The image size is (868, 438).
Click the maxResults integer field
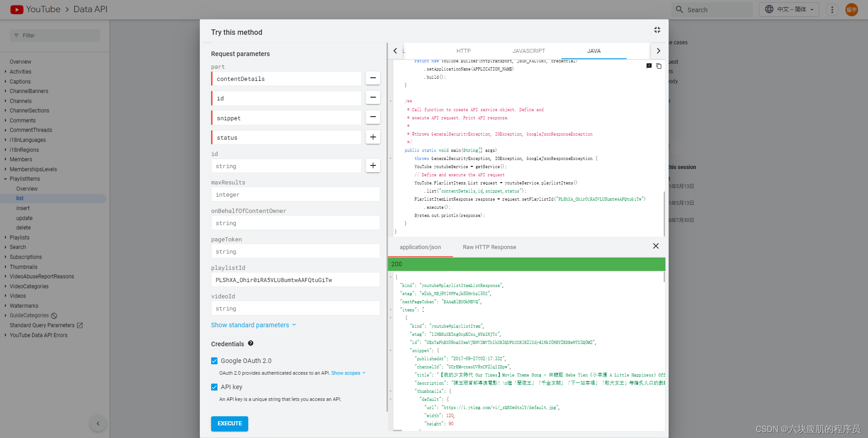coord(295,194)
